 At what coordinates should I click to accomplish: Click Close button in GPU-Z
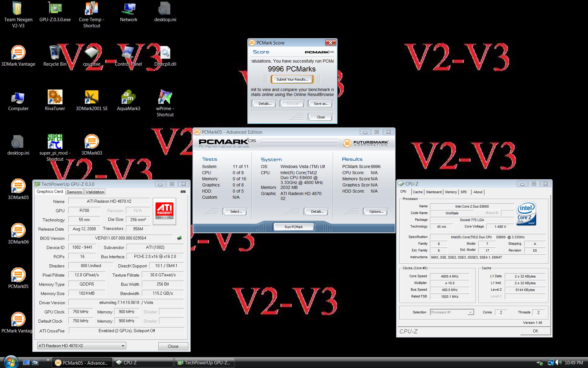(173, 346)
